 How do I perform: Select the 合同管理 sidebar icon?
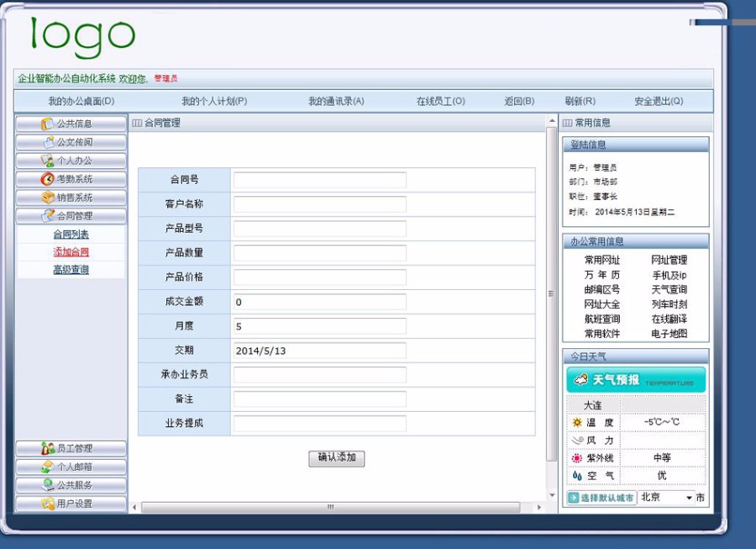(x=48, y=215)
